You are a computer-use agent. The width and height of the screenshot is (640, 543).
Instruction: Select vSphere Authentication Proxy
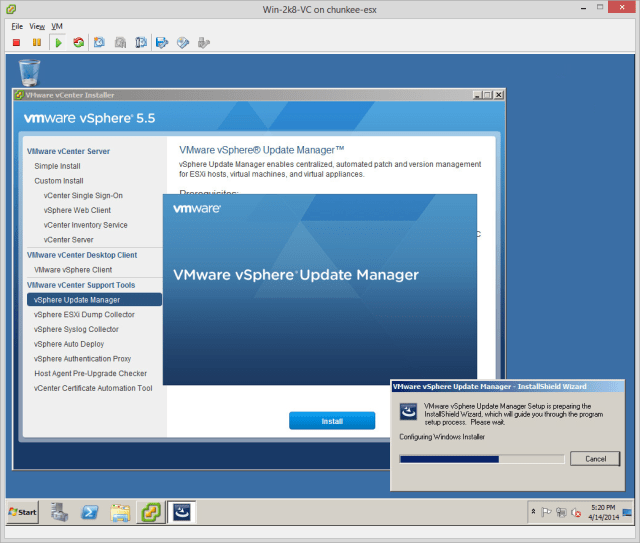(x=82, y=358)
